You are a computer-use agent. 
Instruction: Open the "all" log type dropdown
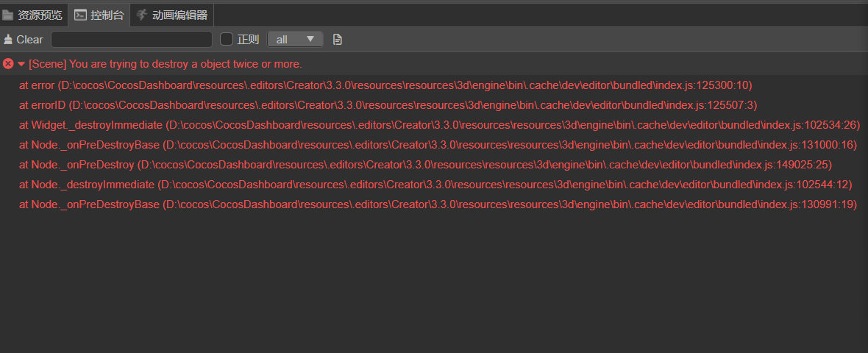(295, 40)
